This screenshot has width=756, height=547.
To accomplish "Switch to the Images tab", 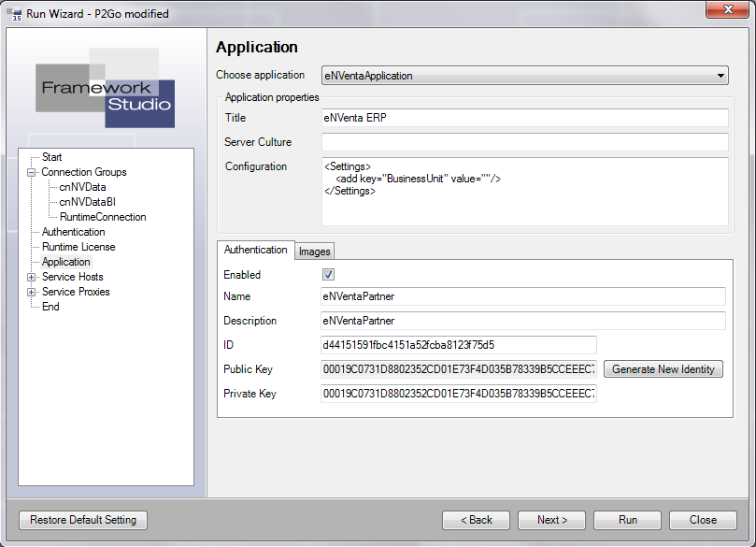I will click(314, 252).
